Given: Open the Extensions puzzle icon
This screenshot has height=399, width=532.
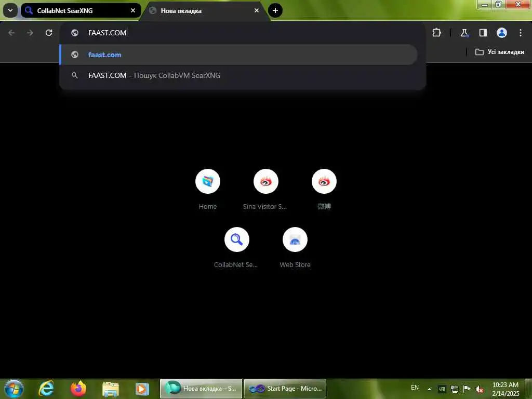Looking at the screenshot, I should point(436,33).
